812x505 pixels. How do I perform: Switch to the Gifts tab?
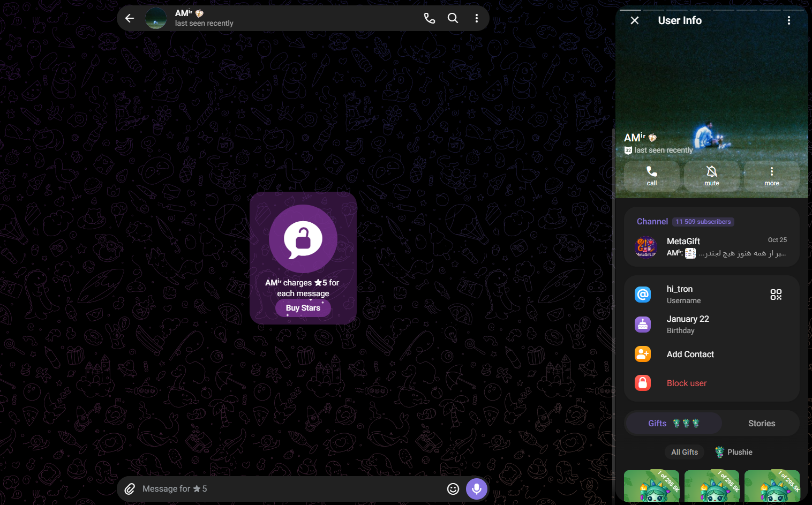tap(673, 423)
